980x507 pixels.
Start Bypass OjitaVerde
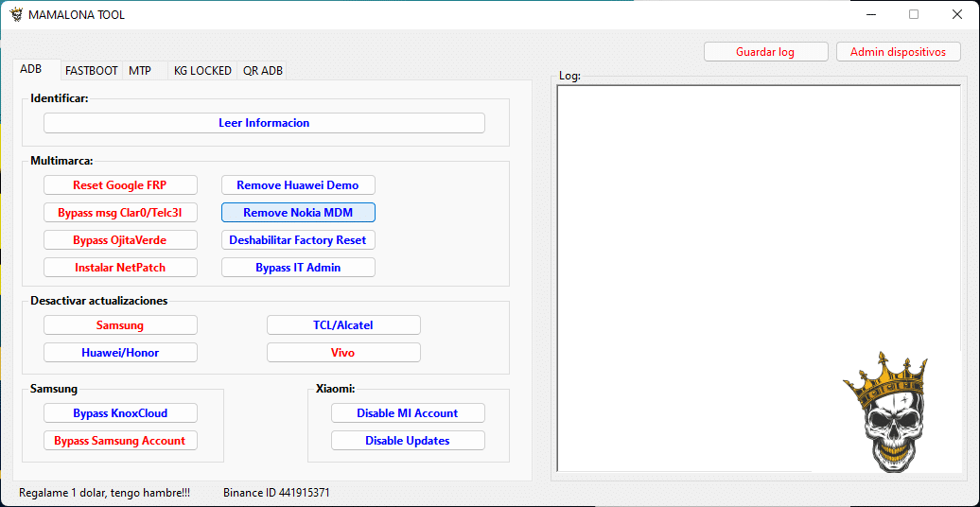[x=120, y=240]
